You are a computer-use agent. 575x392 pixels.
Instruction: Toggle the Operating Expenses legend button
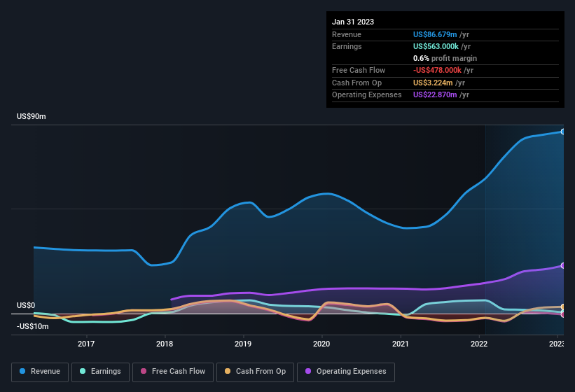coord(346,372)
